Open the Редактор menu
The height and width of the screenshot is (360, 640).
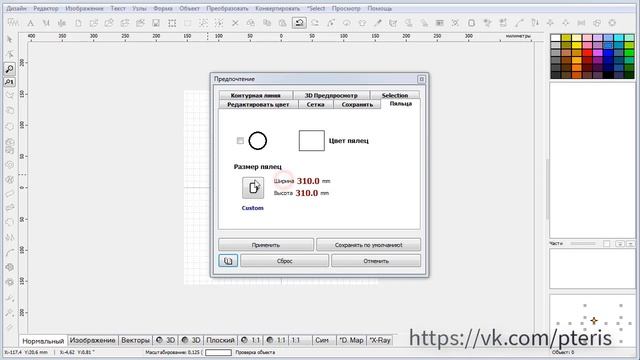(46, 9)
